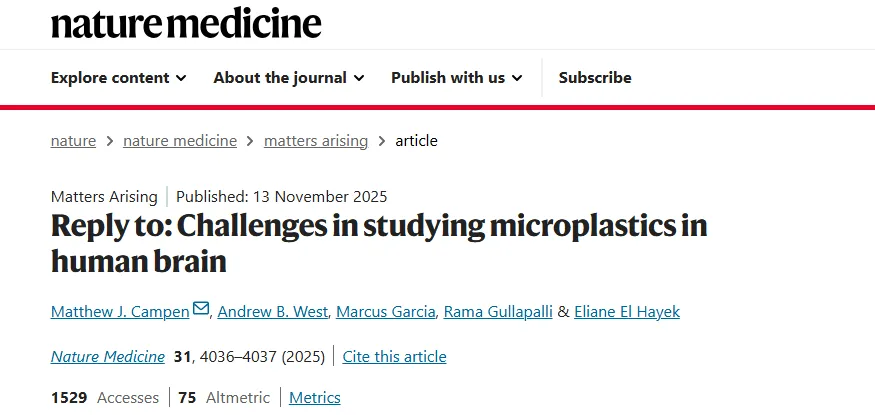Expand the Publish with us dropdown
Screen dimensions: 875x415
456,77
